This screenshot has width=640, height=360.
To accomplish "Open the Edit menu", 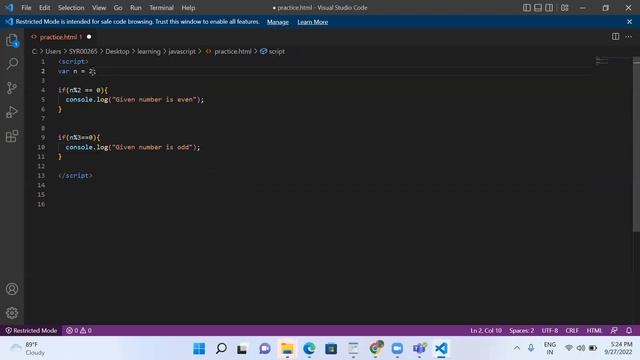I will point(44,8).
